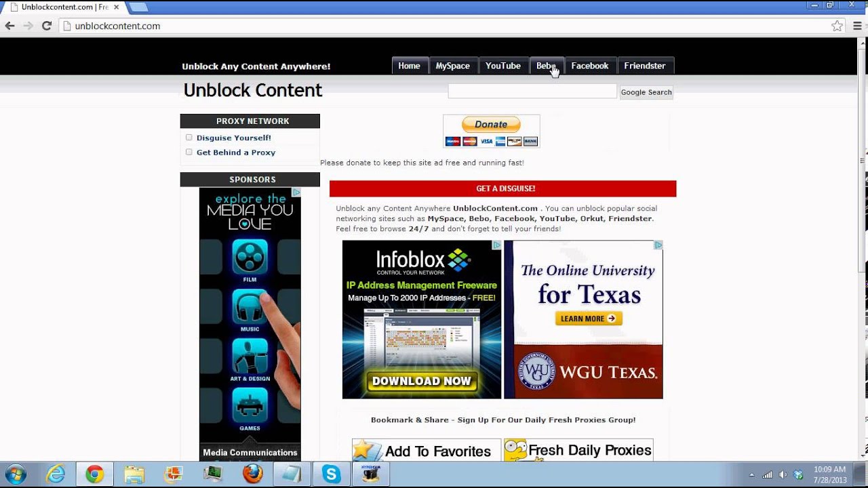Screen dimensions: 868x488
Task: Click the Film icon in sidebar ad
Action: (x=250, y=257)
